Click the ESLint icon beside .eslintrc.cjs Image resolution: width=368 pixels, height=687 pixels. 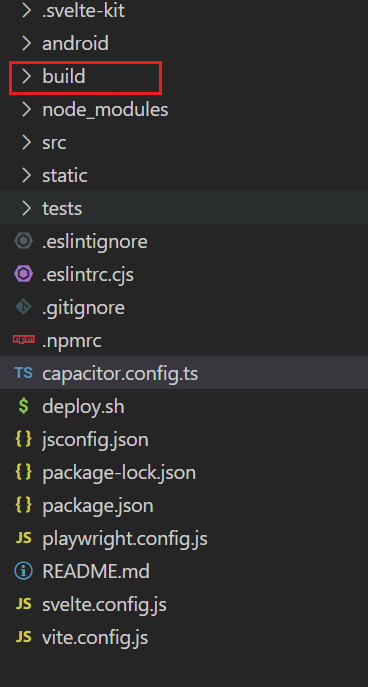(x=23, y=275)
